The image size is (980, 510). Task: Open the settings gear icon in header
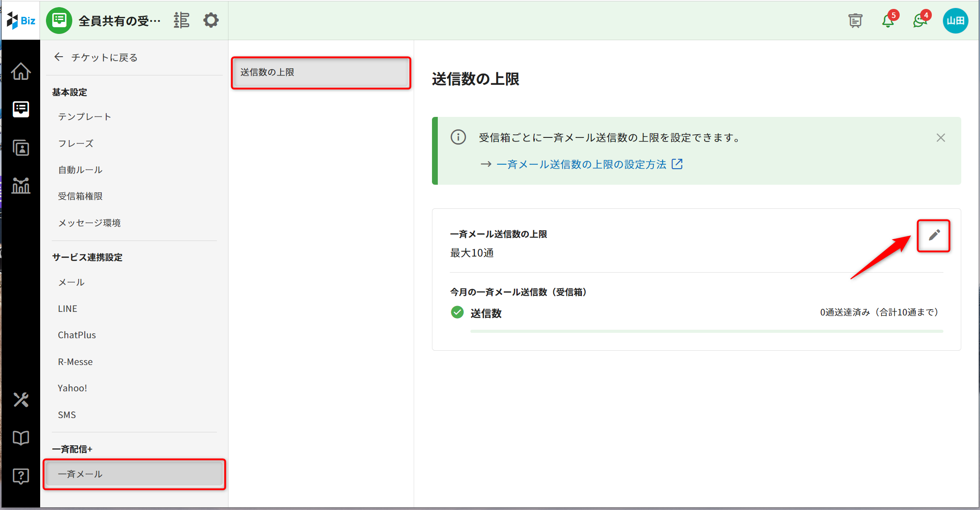(211, 20)
